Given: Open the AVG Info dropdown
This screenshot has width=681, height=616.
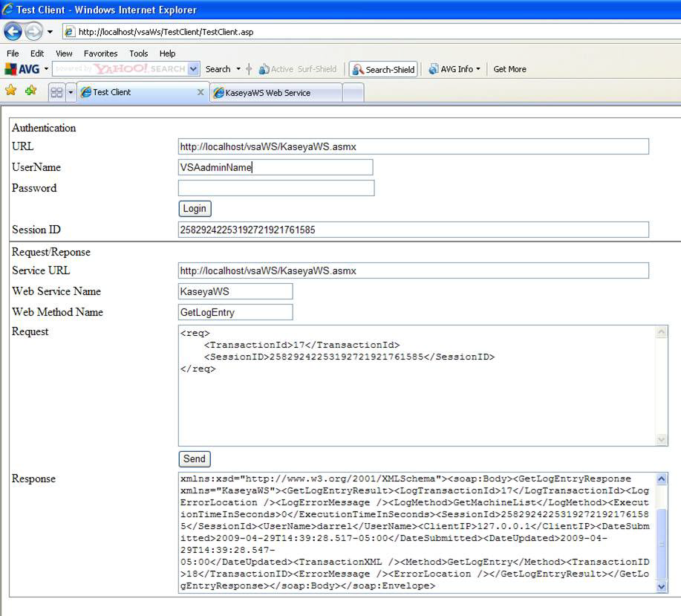Looking at the screenshot, I should pos(454,69).
